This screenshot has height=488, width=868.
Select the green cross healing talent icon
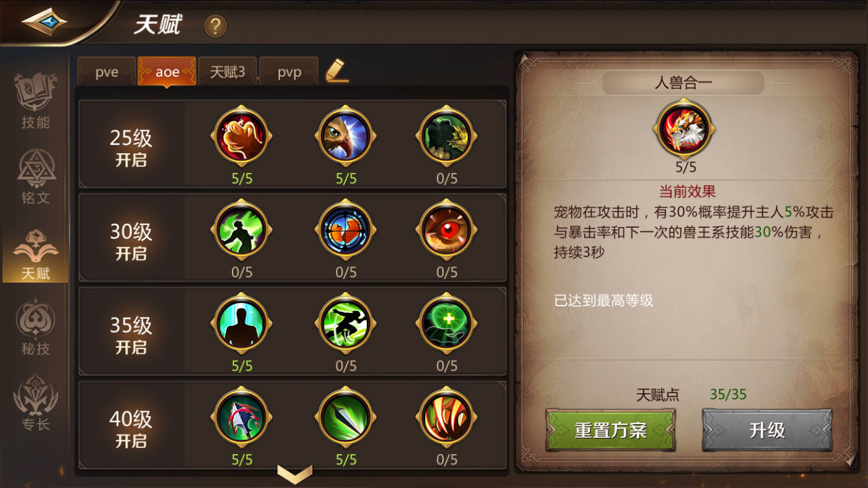pyautogui.click(x=447, y=323)
